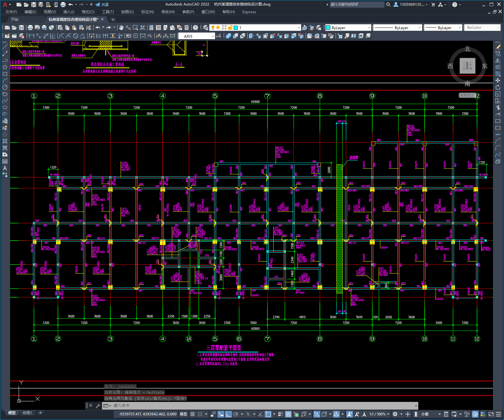Open the Layer Properties Manager icon

click(x=206, y=28)
